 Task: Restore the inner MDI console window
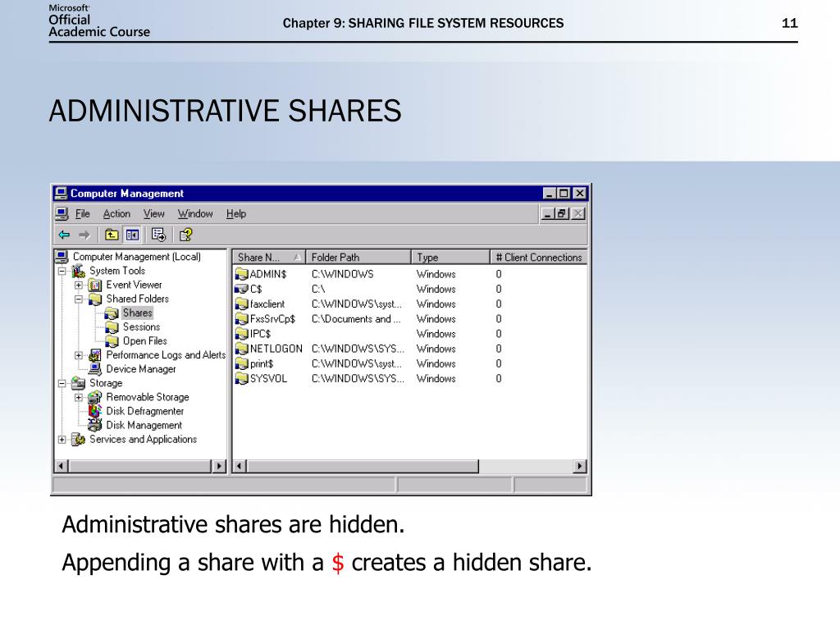click(x=561, y=214)
